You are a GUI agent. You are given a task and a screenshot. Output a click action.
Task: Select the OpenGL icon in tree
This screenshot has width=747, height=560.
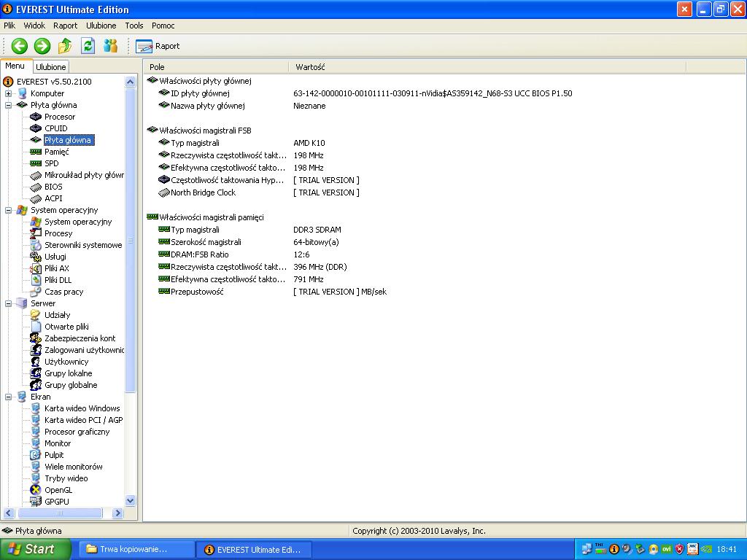coord(36,490)
